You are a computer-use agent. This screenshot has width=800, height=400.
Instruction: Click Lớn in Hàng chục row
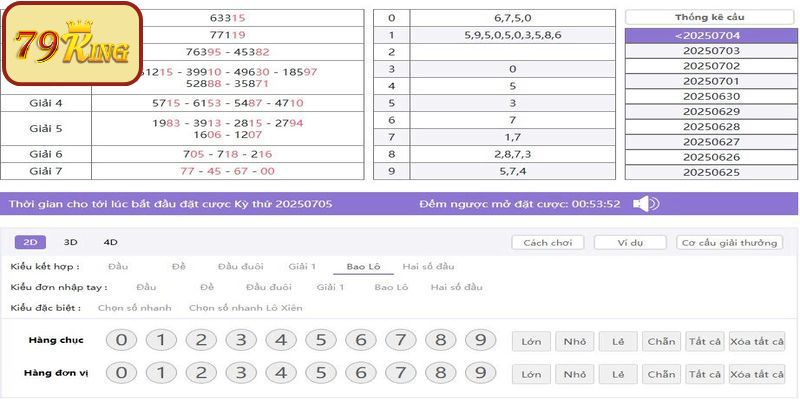coord(531,341)
